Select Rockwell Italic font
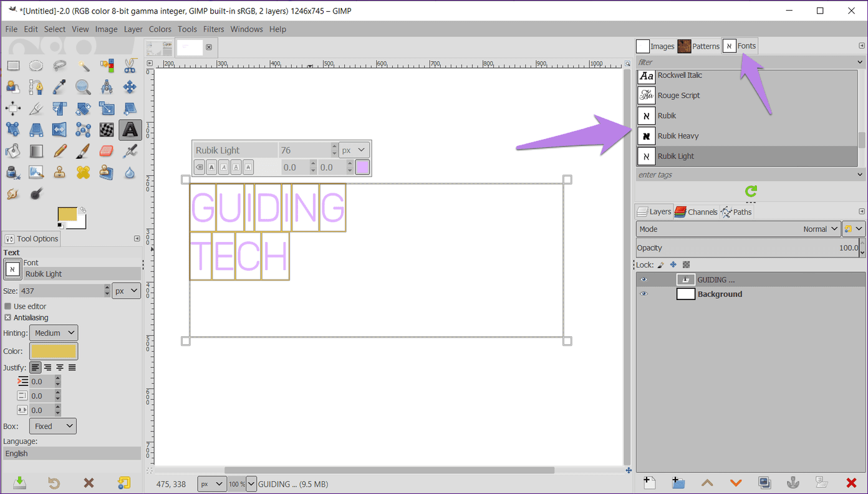The width and height of the screenshot is (868, 494). tap(747, 75)
